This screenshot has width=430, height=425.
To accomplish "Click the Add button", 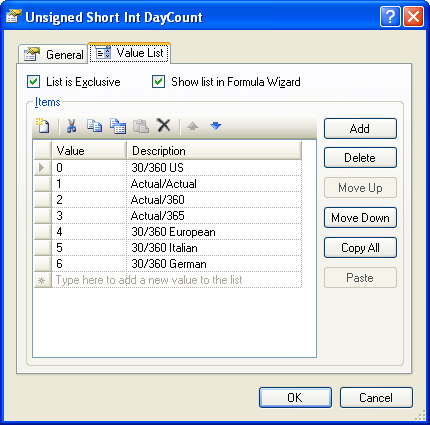I will (x=360, y=128).
